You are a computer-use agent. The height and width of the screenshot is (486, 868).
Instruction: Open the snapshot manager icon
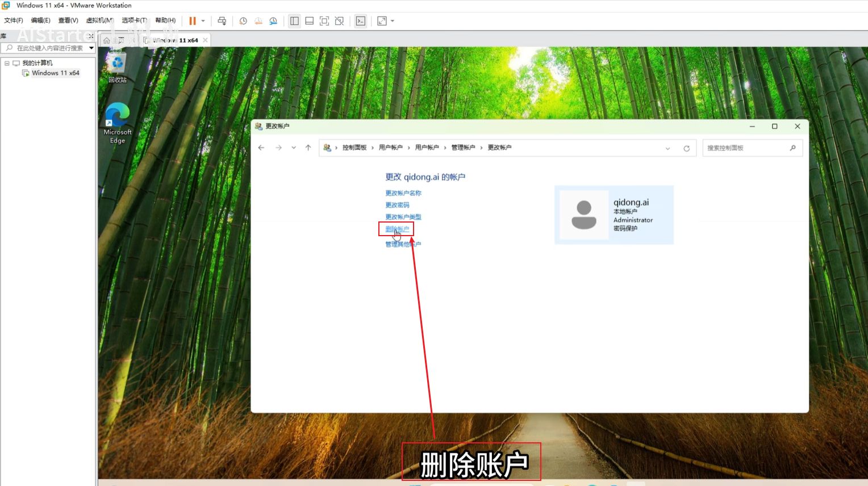point(273,21)
